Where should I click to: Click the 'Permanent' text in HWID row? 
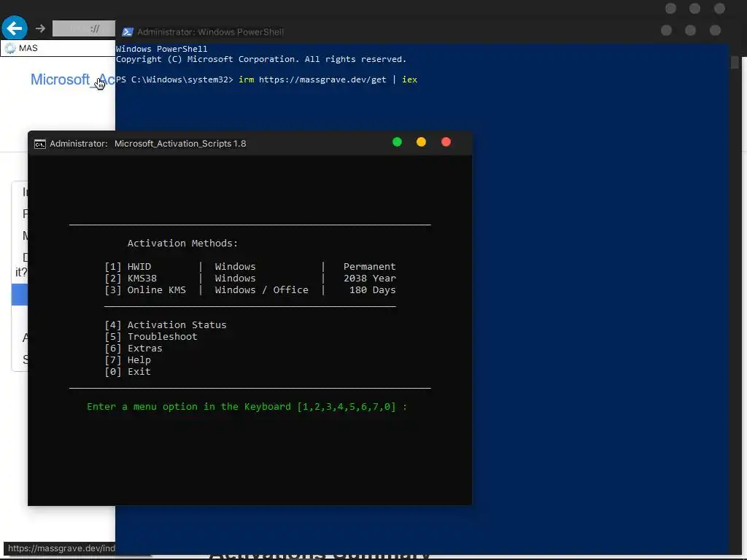pos(370,267)
